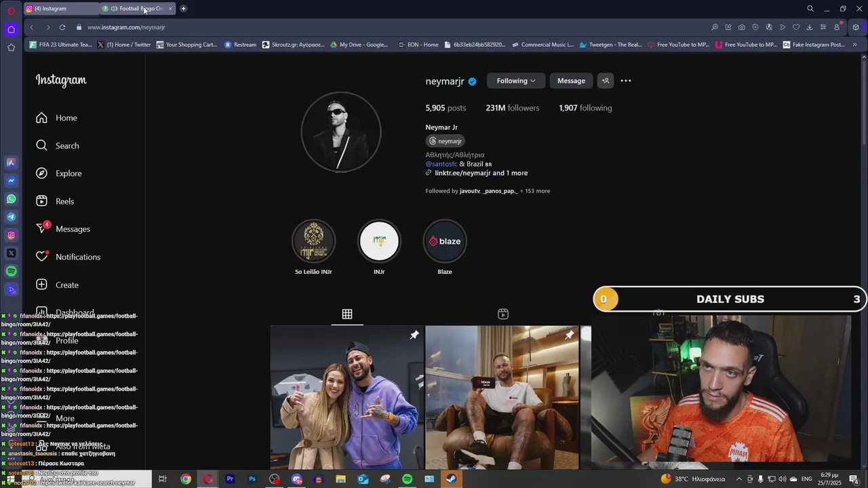
Task: Click the suggest similar accounts icon button
Action: (606, 81)
